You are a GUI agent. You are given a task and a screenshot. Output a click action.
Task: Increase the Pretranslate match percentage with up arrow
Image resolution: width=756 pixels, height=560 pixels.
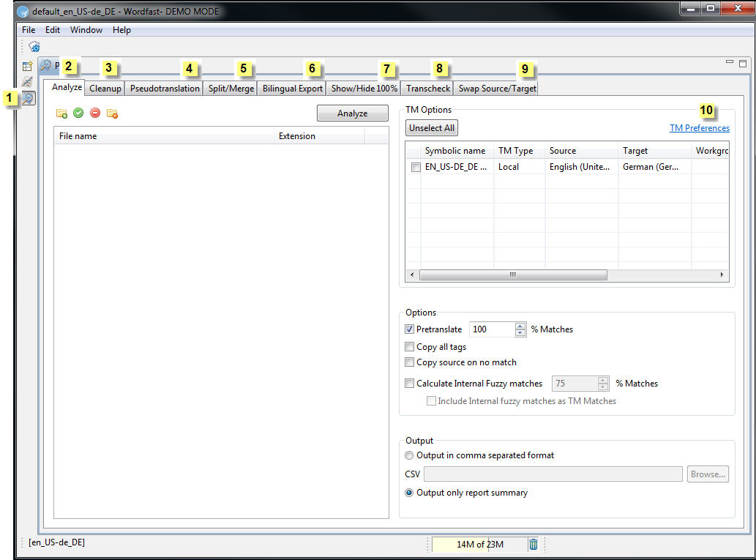tap(520, 326)
